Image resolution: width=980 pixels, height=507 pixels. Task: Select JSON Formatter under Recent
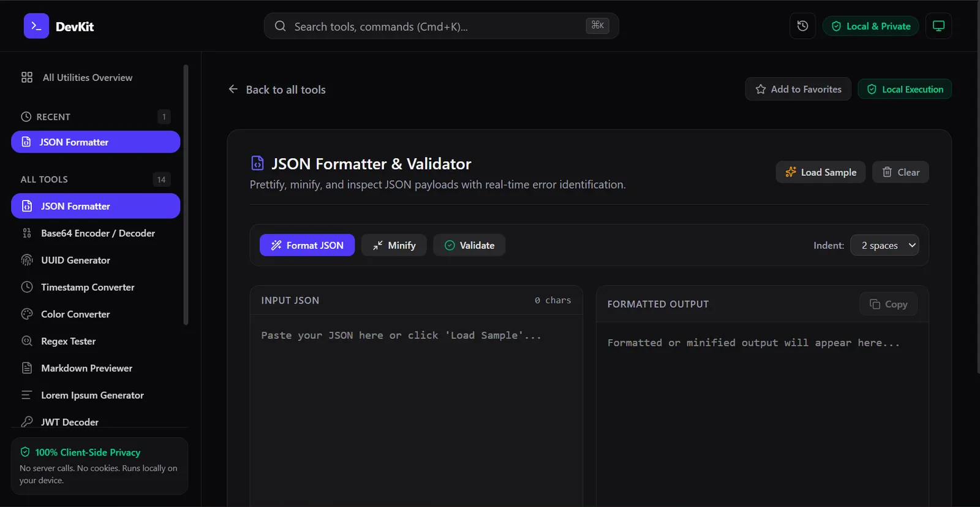click(x=96, y=142)
